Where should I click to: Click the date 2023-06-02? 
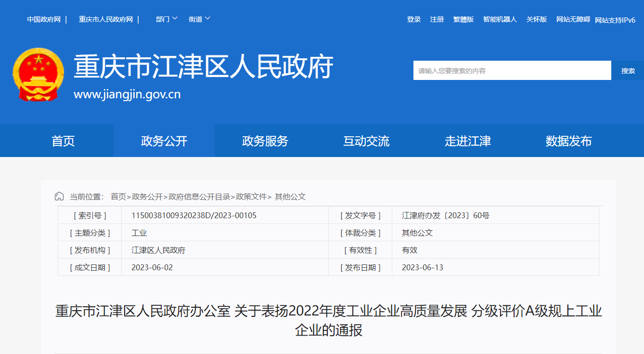coord(152,267)
